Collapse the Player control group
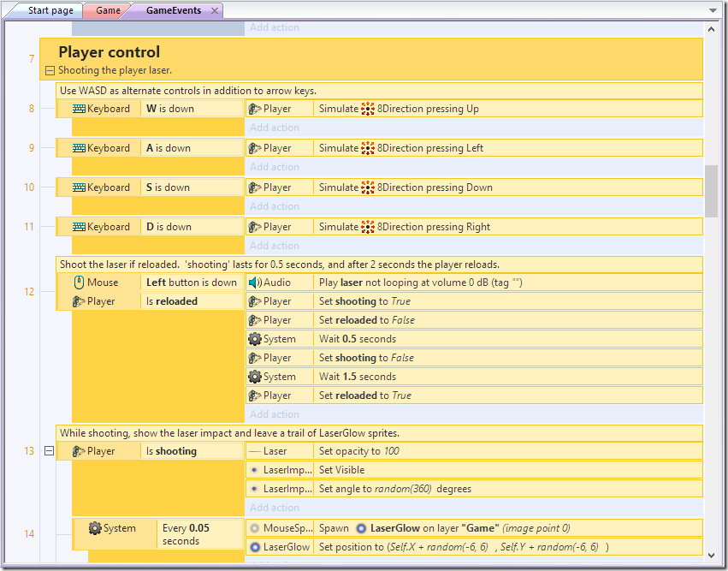728x571 pixels. pos(50,70)
